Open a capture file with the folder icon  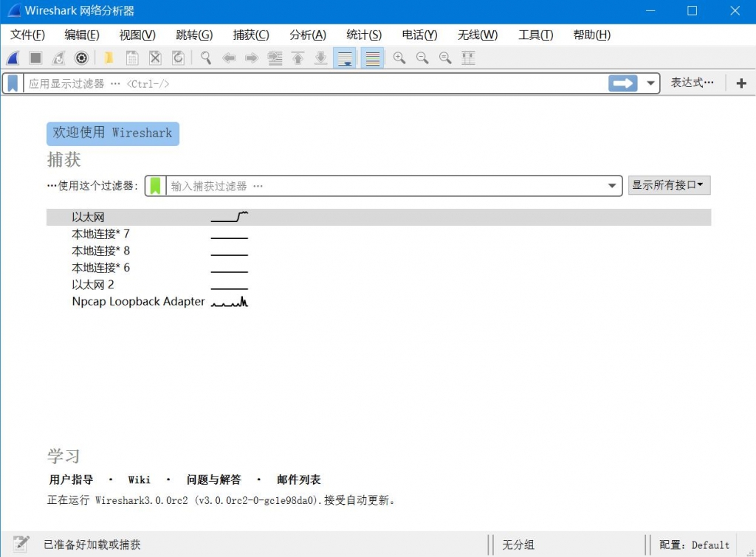(x=109, y=58)
